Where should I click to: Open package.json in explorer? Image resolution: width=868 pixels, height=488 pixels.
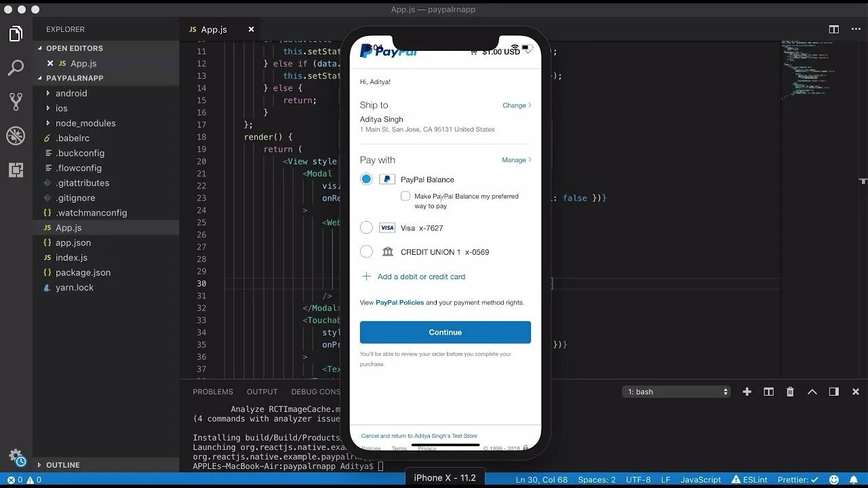coord(83,272)
